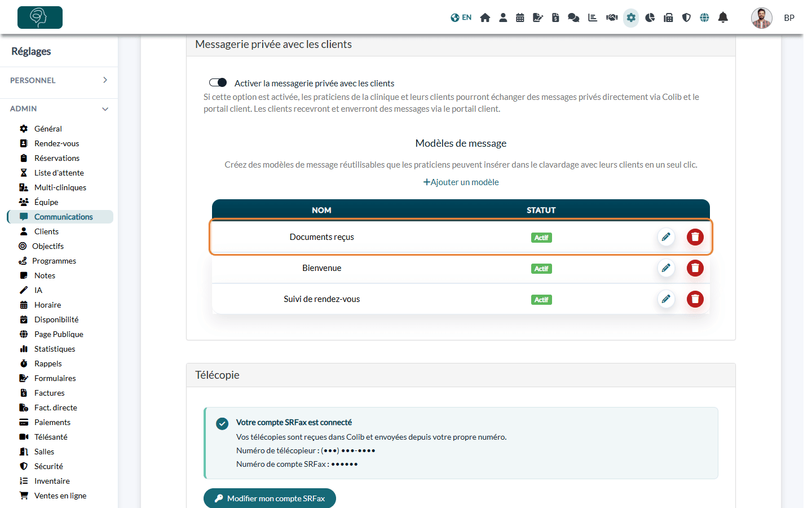Edit the Bienvenue template
Viewport: 812px width, 508px height.
pyautogui.click(x=666, y=268)
